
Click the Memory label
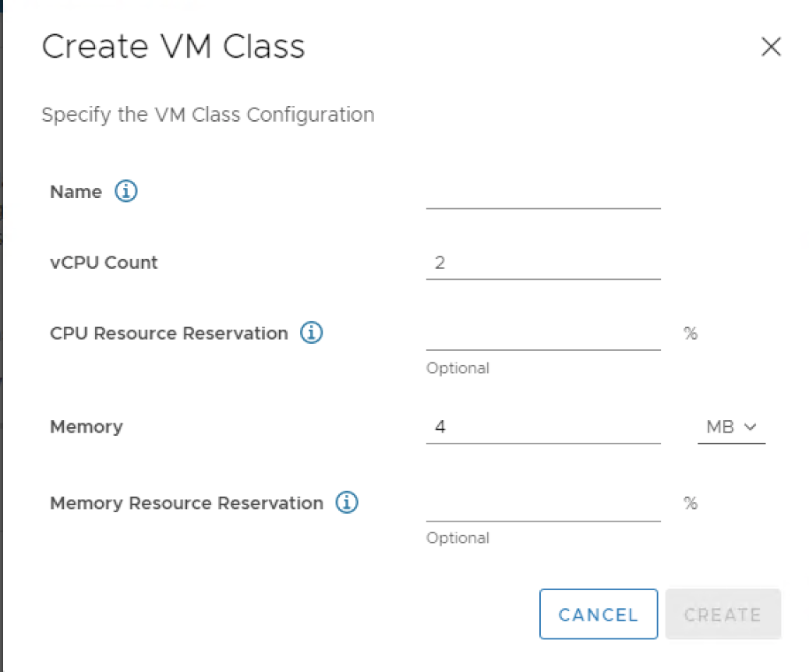pos(86,426)
